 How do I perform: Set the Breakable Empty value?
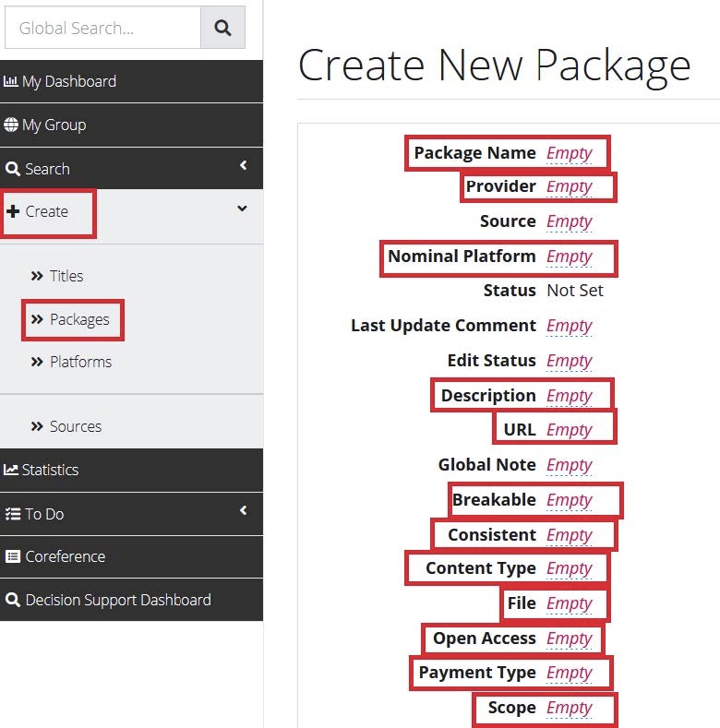point(569,500)
